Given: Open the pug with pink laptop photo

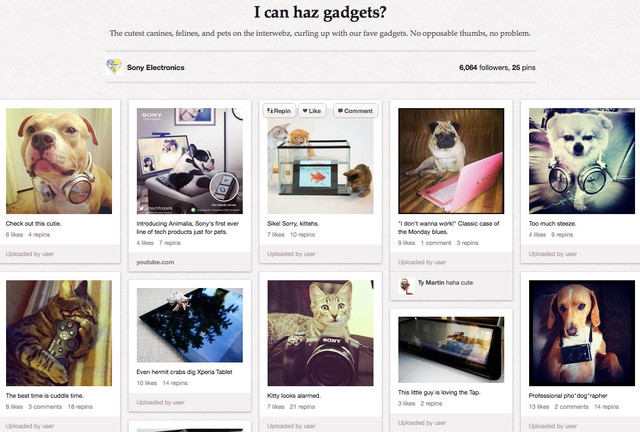Looking at the screenshot, I should (x=451, y=161).
